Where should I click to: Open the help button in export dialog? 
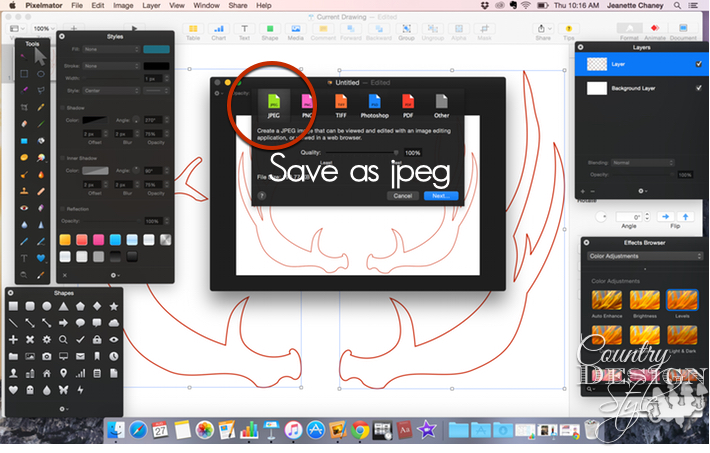coord(262,196)
